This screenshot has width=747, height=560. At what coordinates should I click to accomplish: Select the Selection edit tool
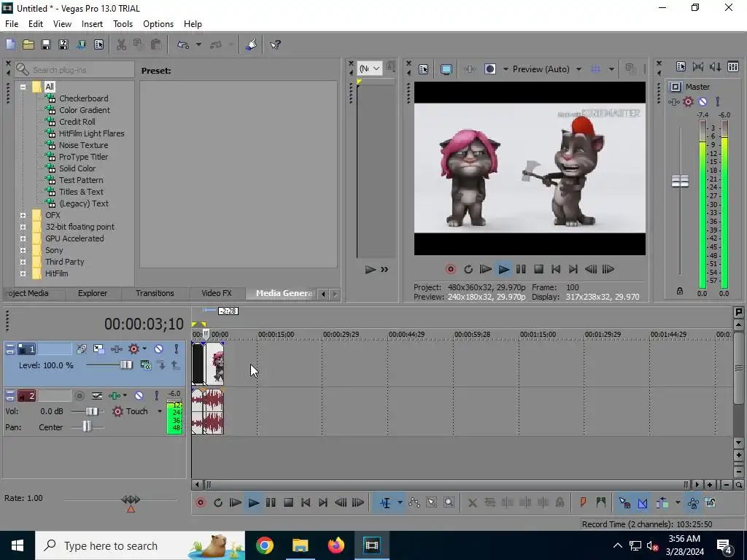pyautogui.click(x=432, y=502)
